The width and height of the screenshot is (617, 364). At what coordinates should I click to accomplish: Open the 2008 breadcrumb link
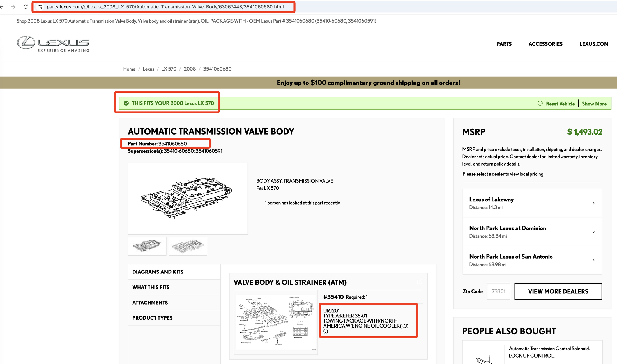click(x=190, y=69)
